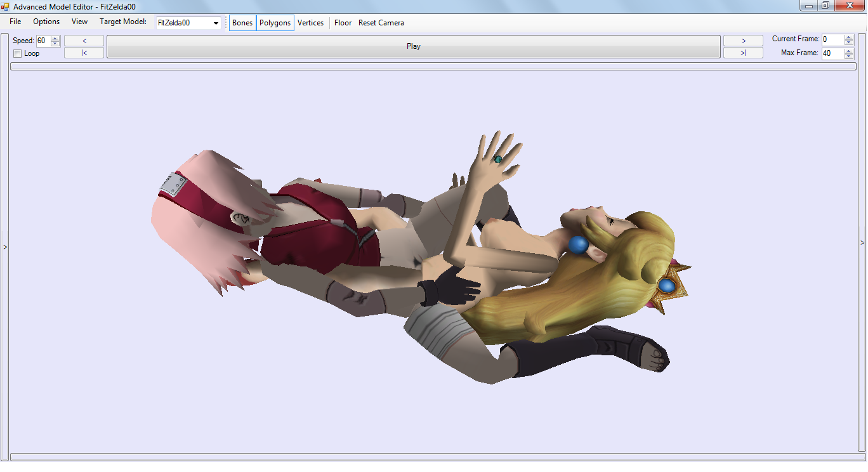This screenshot has height=472, width=868.
Task: Jump to first frame with |< button
Action: coord(84,53)
